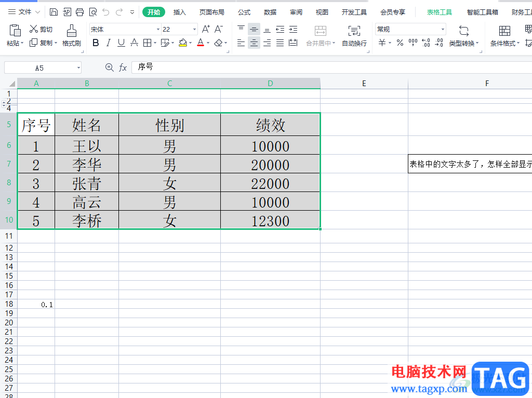
Task: Expand the quick access toolbar arrow
Action: point(132,12)
